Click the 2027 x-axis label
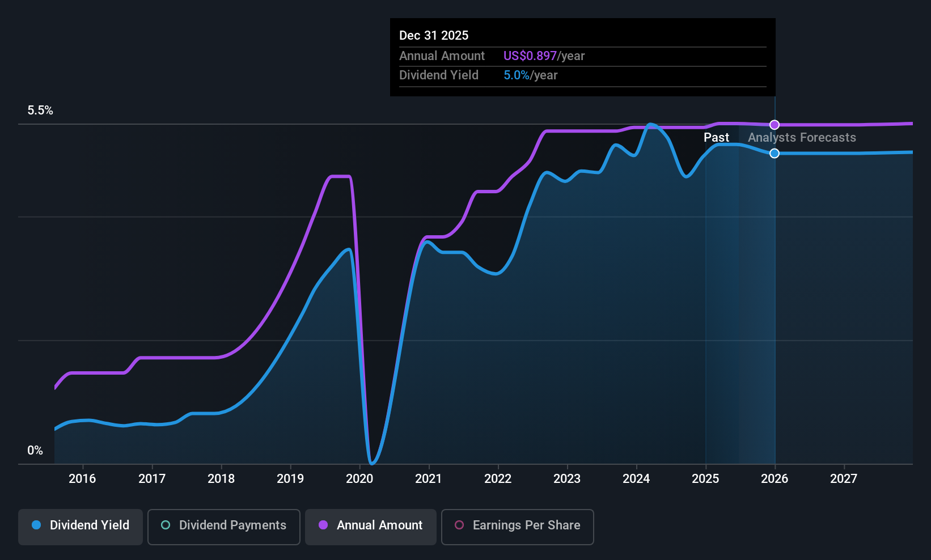This screenshot has height=560, width=931. (844, 478)
